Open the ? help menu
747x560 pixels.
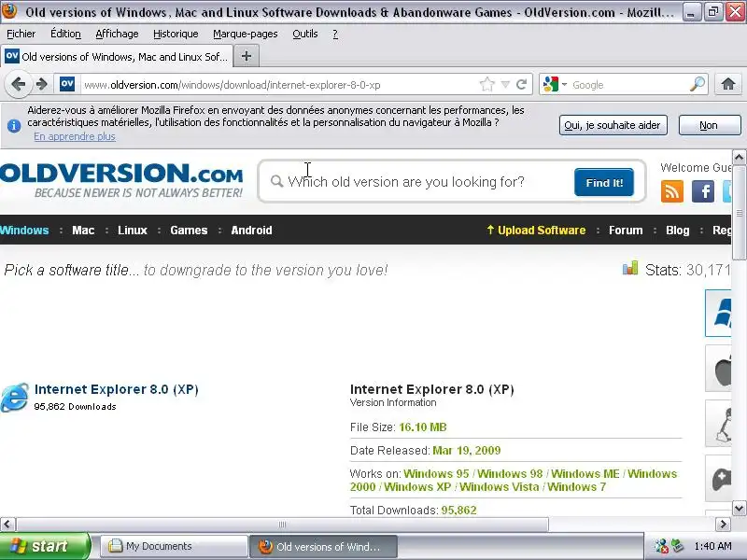tap(335, 34)
